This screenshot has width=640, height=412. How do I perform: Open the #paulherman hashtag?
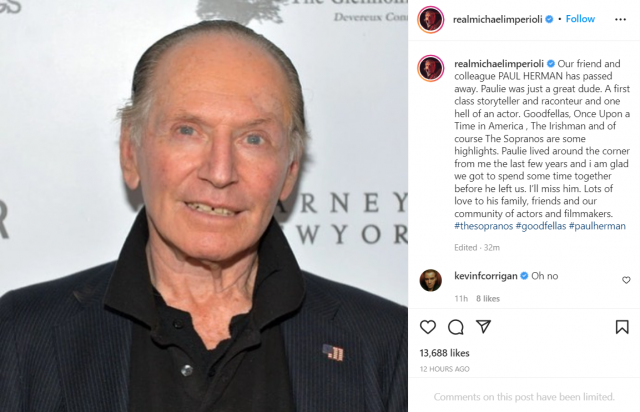click(597, 226)
